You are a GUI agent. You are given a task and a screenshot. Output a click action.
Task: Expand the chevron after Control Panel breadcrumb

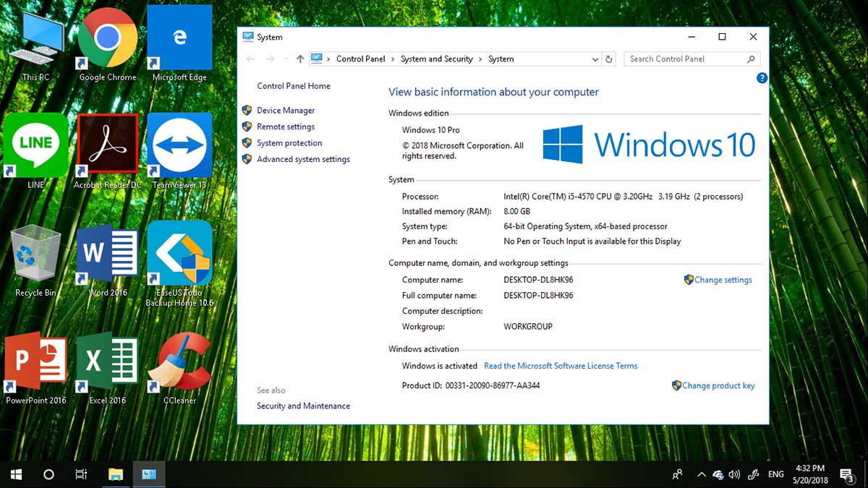(x=393, y=59)
